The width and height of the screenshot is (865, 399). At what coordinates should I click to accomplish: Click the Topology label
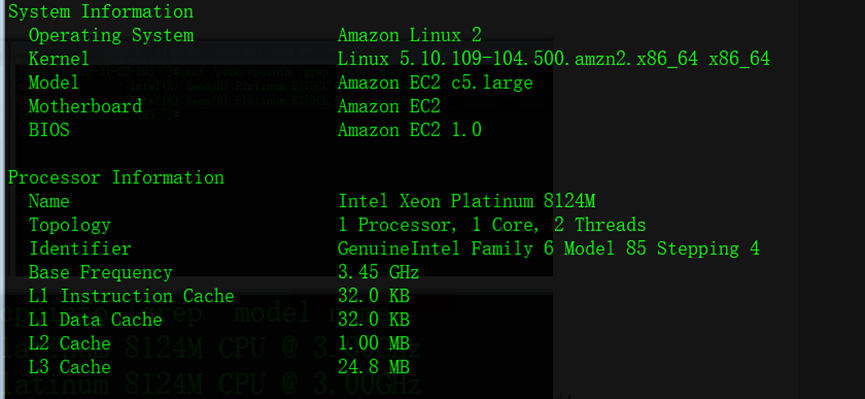point(70,225)
